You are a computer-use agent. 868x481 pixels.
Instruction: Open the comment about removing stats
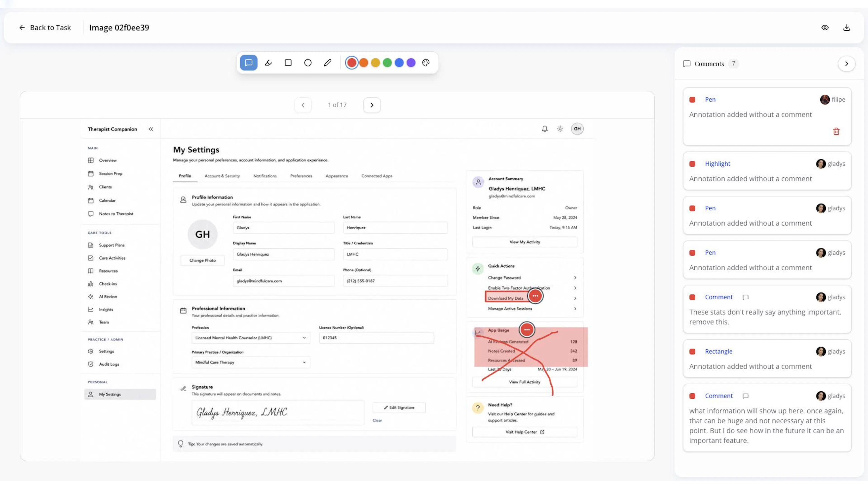tap(767, 309)
